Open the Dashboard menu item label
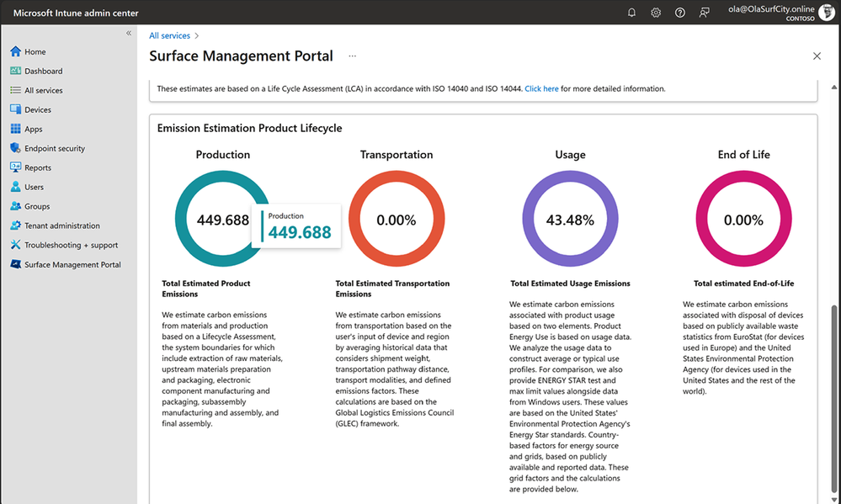The image size is (841, 504). [44, 72]
